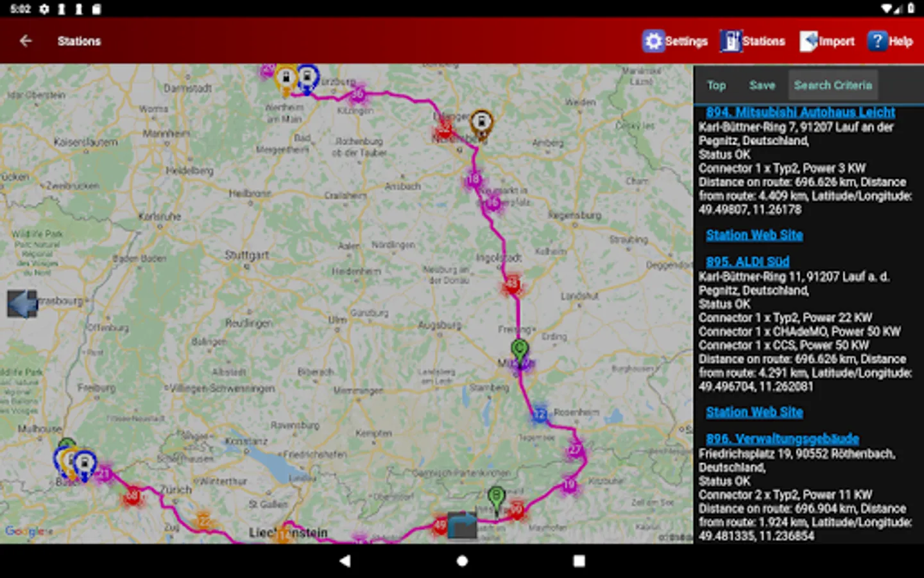The width and height of the screenshot is (924, 578).
Task: Click the Augsburg city label on the map
Action: click(x=440, y=326)
